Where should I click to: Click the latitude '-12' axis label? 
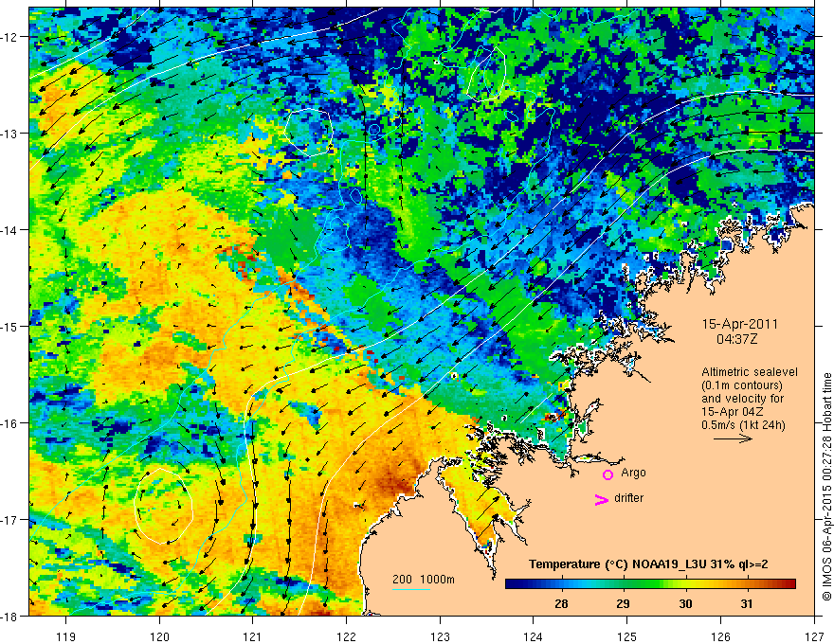click(9, 37)
